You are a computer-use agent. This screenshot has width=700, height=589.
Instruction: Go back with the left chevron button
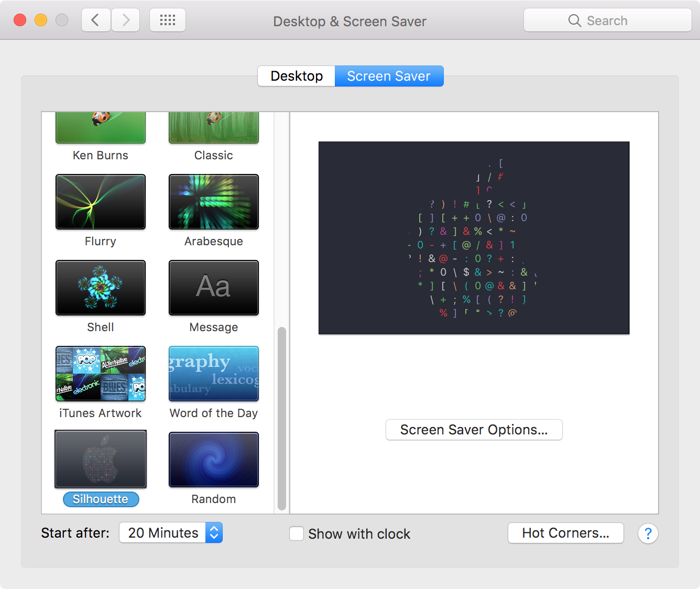point(96,20)
